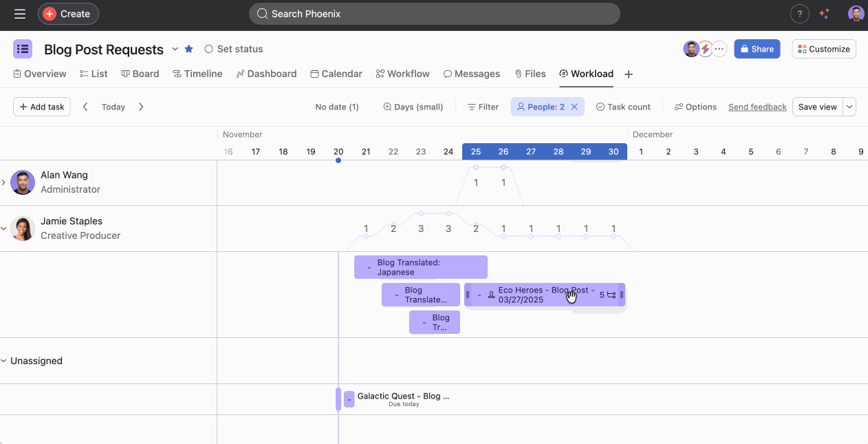
Task: Open the Dashboard tab
Action: tap(266, 74)
